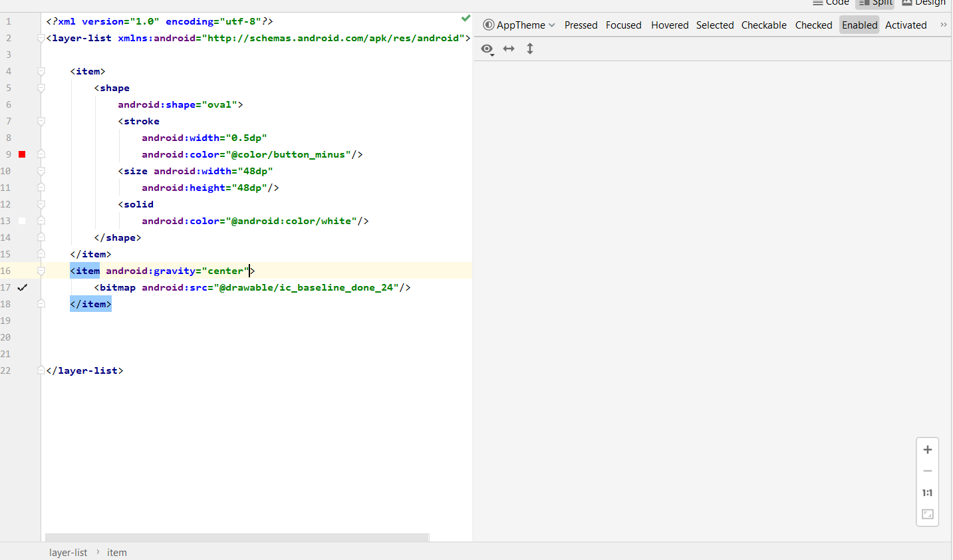Collapse the first item tag on line 4
The image size is (953, 560).
coord(41,71)
